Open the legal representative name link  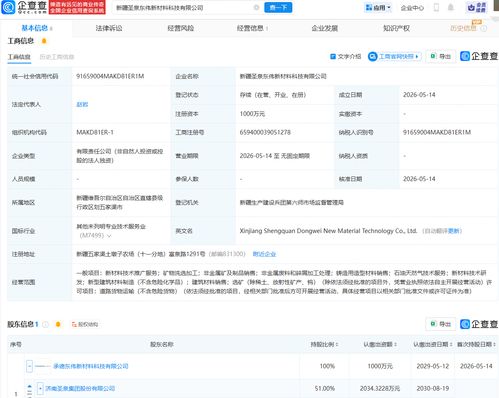coord(82,104)
